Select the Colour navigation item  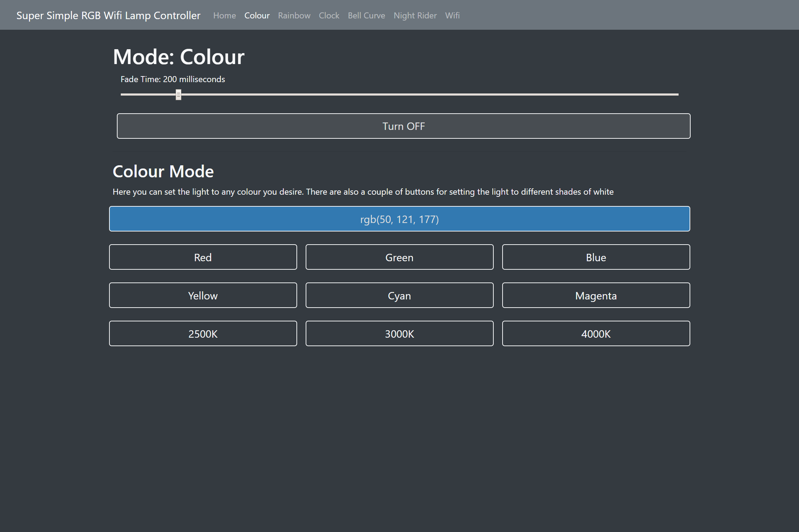[x=257, y=15]
